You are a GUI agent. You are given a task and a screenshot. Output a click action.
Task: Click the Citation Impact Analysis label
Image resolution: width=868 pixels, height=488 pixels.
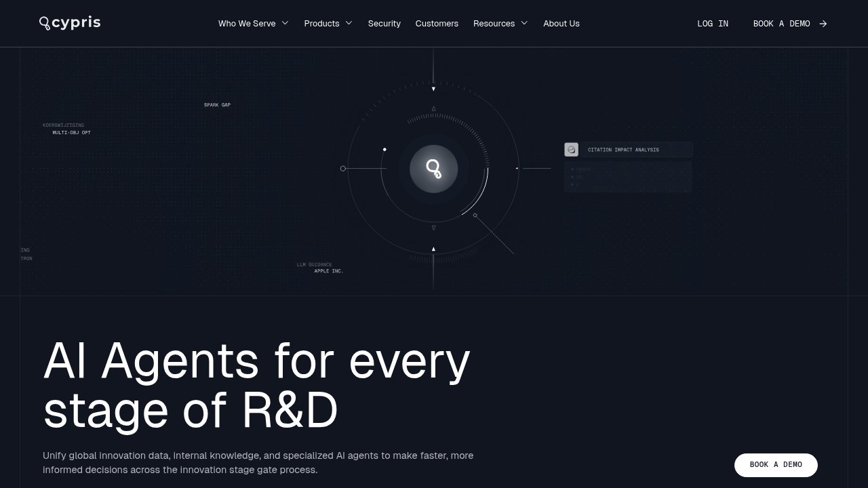point(623,150)
